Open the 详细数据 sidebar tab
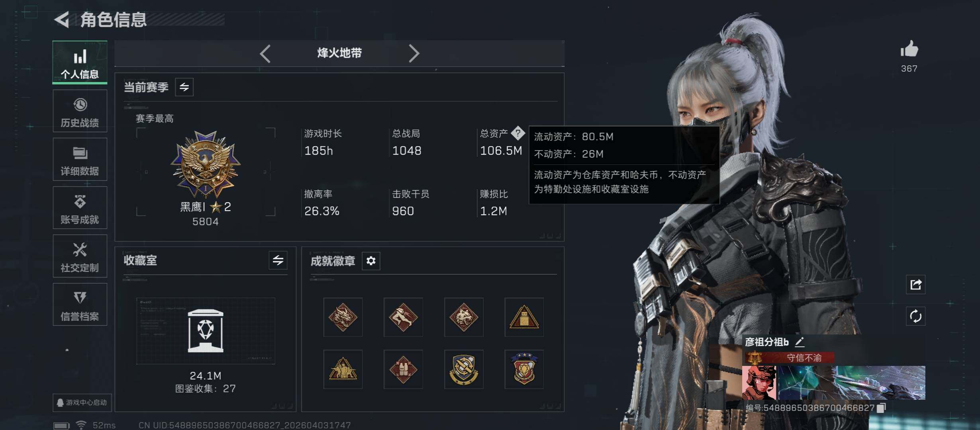 (80, 159)
